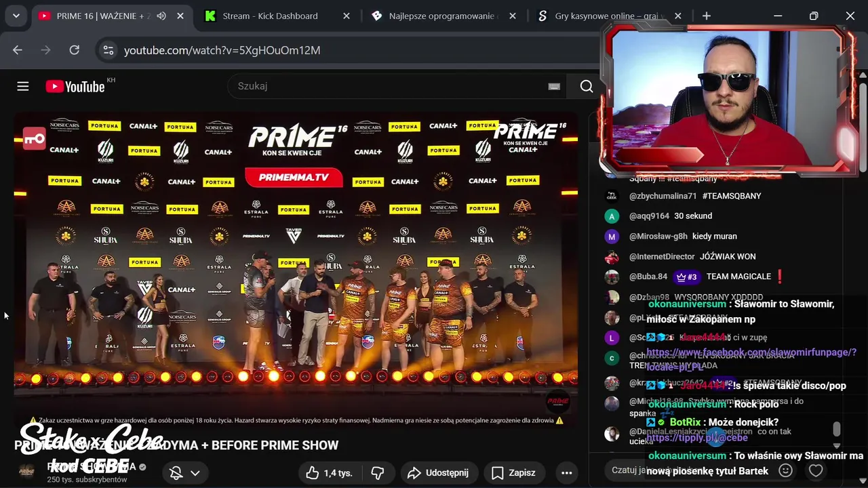This screenshot has width=868, height=488.
Task: Send a heart reaction in chat
Action: pyautogui.click(x=816, y=470)
